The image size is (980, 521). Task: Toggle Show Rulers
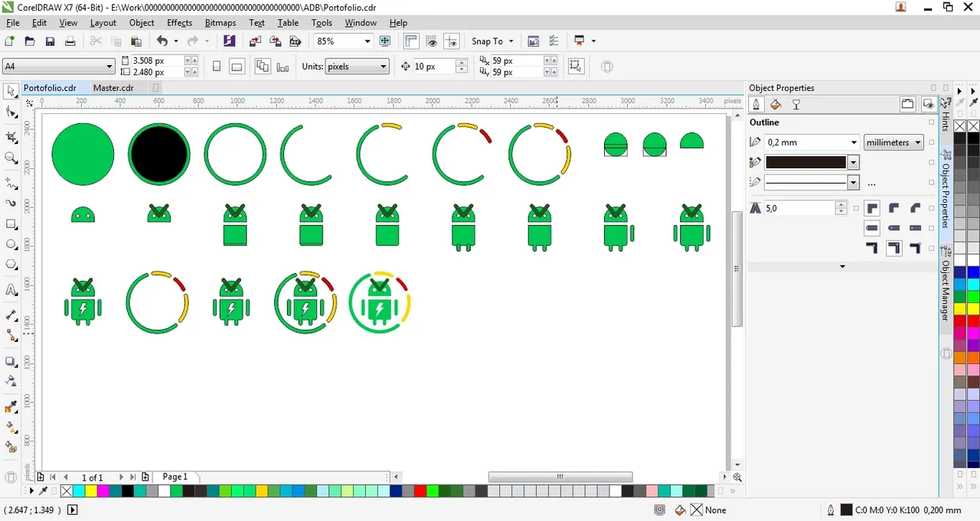(x=411, y=41)
